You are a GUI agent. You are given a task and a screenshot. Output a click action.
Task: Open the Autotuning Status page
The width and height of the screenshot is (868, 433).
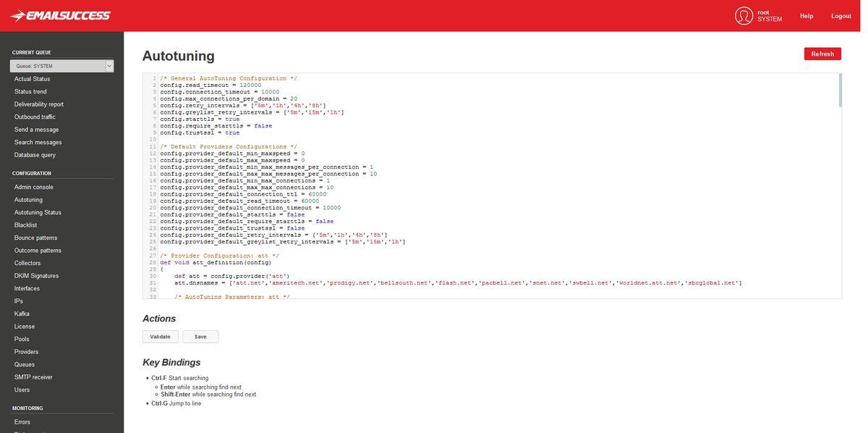(x=38, y=212)
